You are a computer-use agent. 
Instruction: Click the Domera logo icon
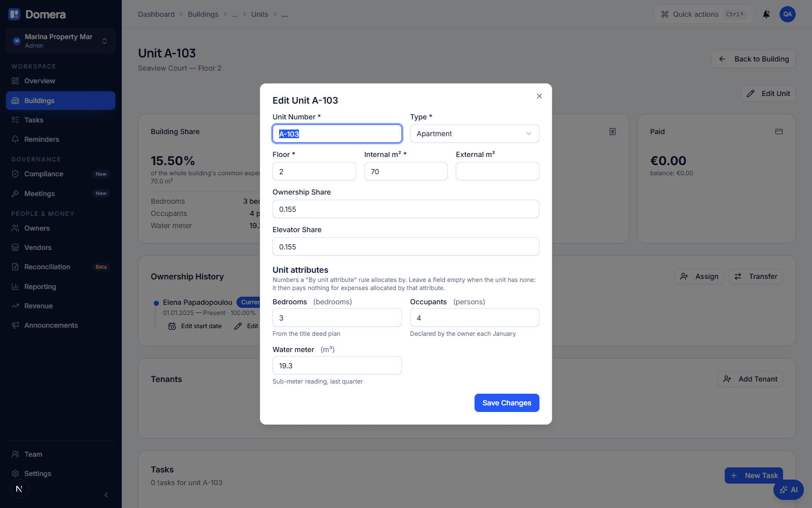point(14,14)
